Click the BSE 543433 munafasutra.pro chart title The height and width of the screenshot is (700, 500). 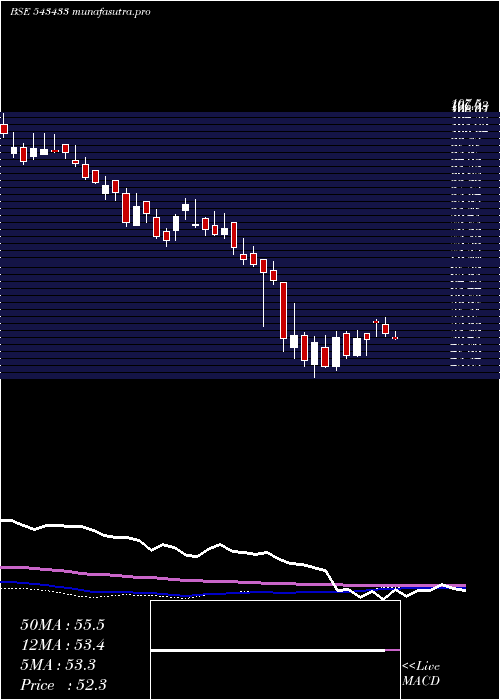(x=80, y=12)
